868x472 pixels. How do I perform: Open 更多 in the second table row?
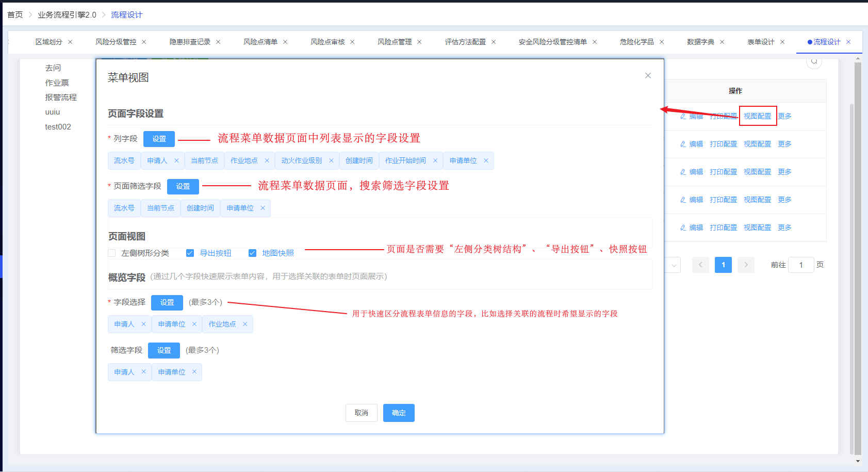pyautogui.click(x=784, y=144)
